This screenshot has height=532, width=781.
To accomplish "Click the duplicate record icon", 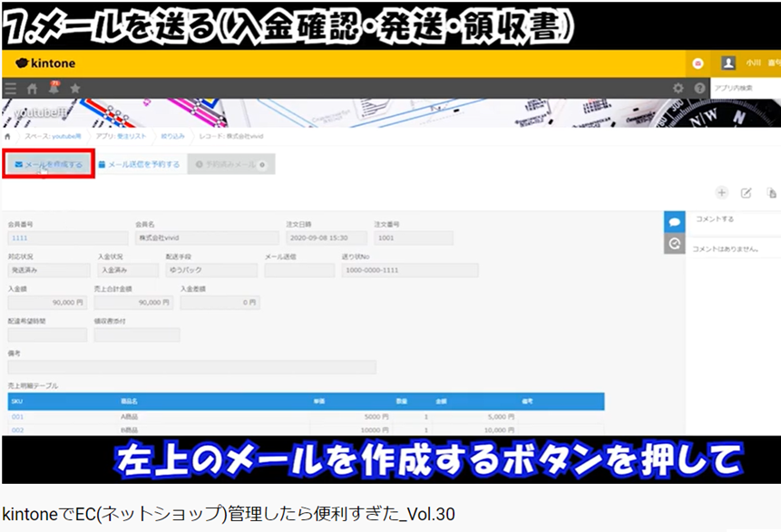I will pyautogui.click(x=772, y=192).
